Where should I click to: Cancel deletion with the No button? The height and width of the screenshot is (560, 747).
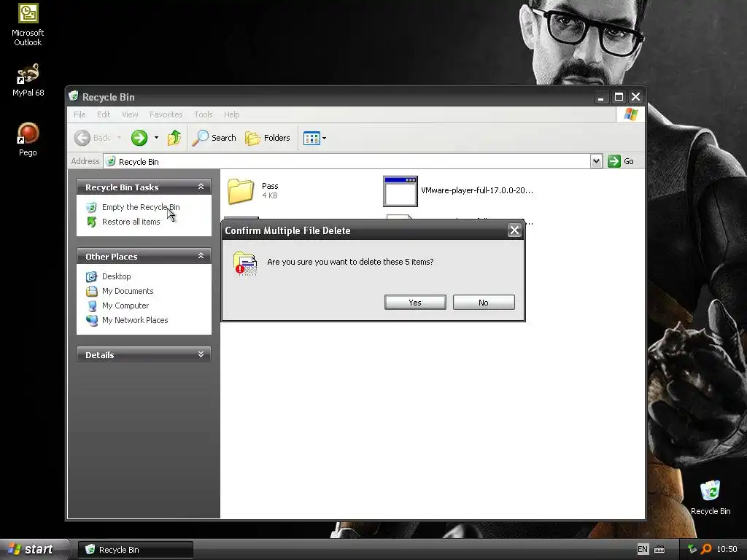[484, 303]
